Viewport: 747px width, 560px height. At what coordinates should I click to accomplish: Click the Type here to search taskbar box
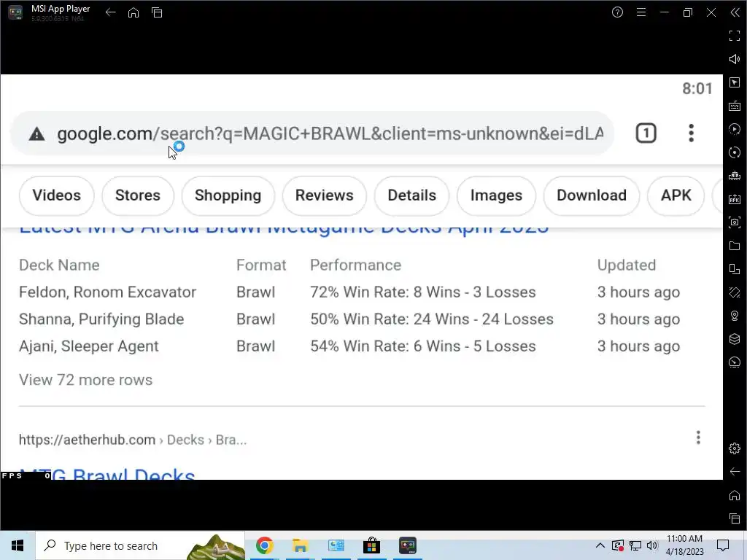point(141,545)
